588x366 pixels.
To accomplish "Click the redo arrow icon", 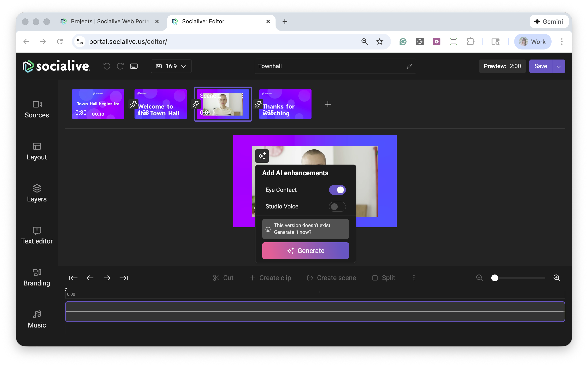I will tap(120, 66).
